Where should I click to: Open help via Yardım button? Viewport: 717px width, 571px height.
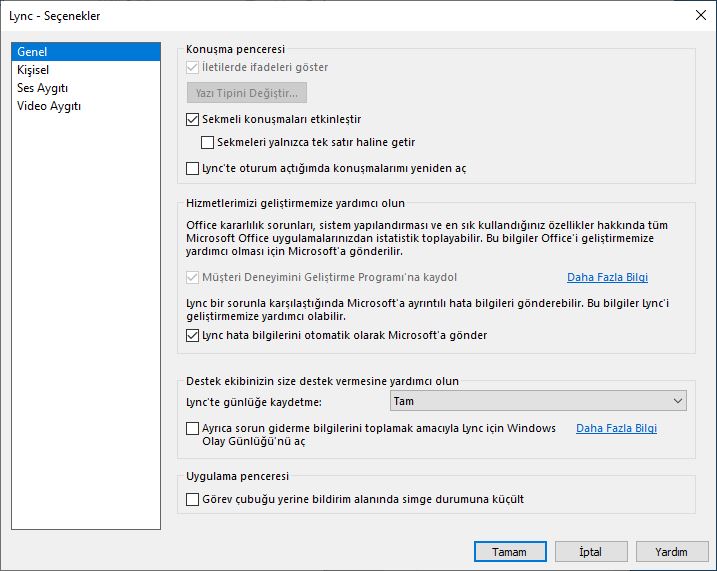point(672,552)
